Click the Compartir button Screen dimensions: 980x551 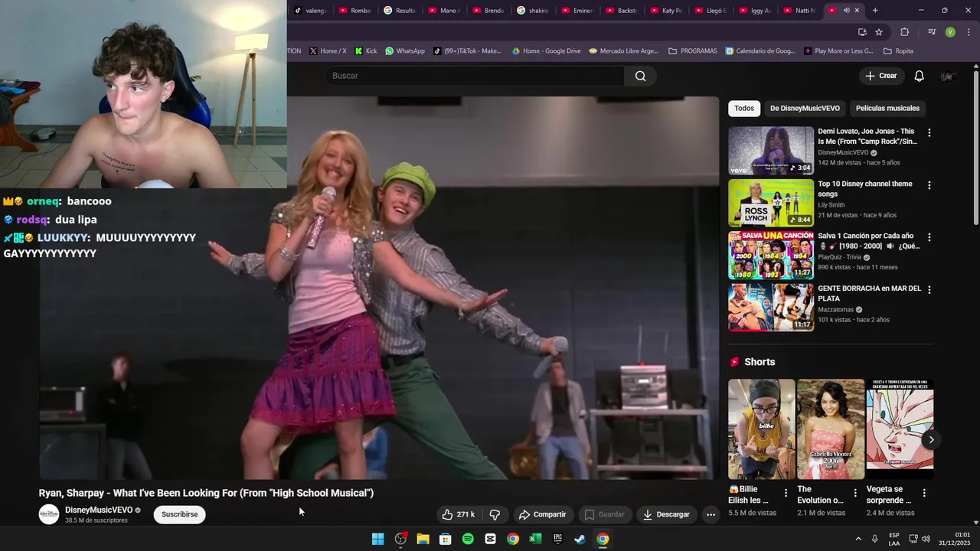[x=542, y=514]
